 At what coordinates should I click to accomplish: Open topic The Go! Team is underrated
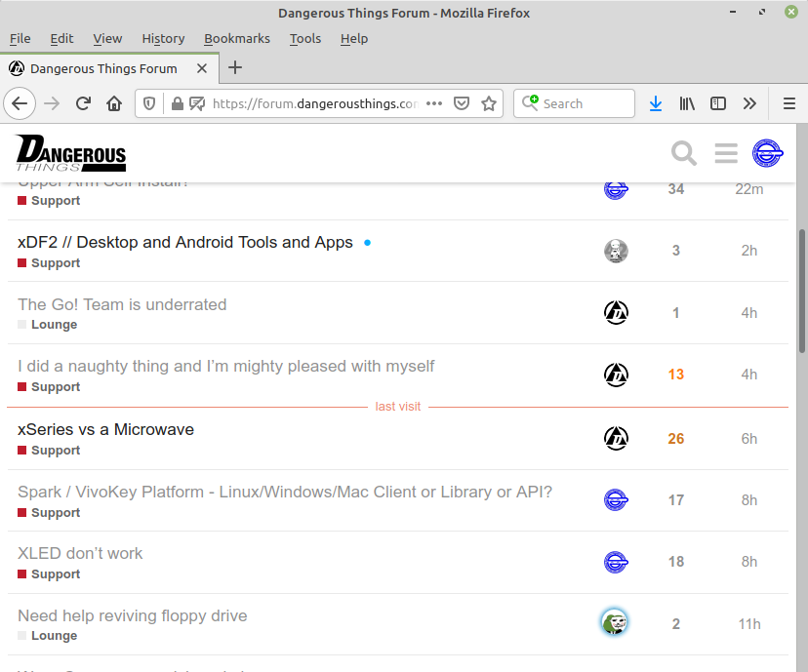122,304
